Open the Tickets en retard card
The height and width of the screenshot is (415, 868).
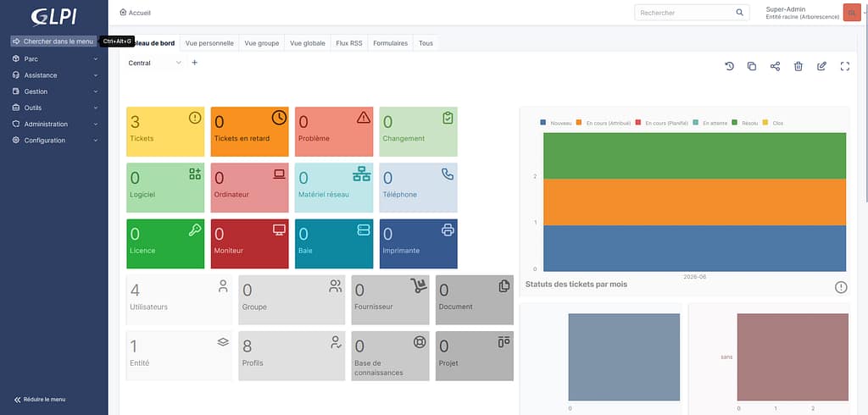(250, 131)
